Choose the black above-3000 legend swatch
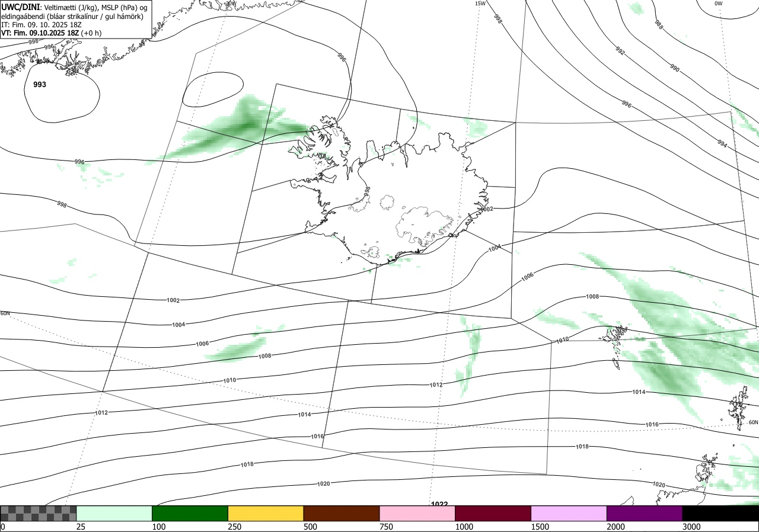 click(x=720, y=513)
